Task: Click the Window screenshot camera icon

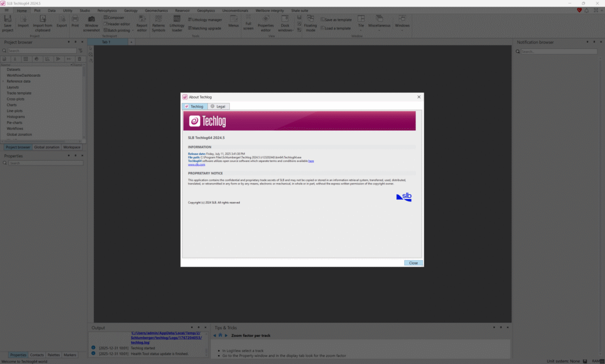Action: click(92, 20)
